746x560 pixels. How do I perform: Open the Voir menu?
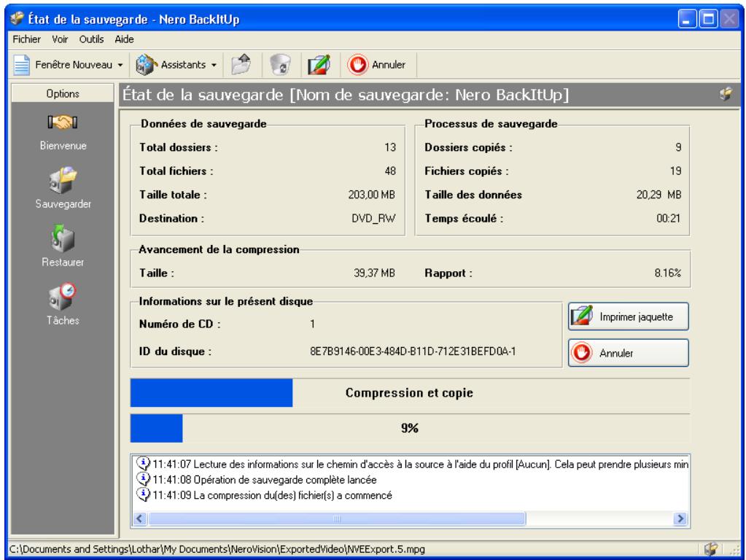(x=60, y=39)
